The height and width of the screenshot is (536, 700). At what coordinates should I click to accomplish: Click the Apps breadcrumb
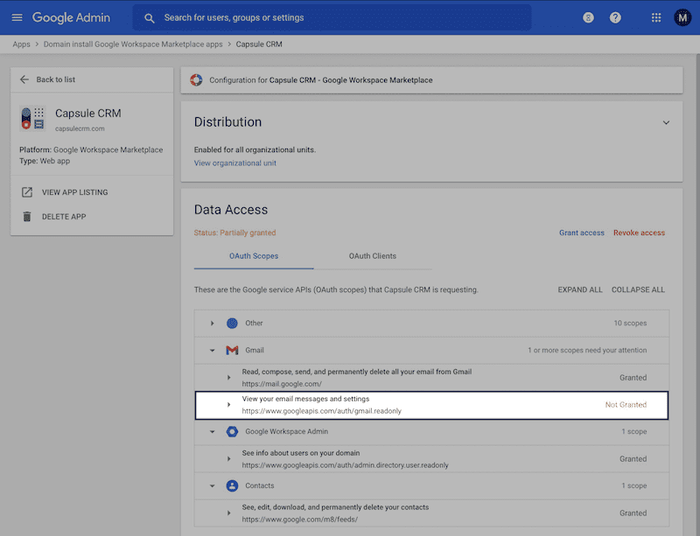pos(21,44)
